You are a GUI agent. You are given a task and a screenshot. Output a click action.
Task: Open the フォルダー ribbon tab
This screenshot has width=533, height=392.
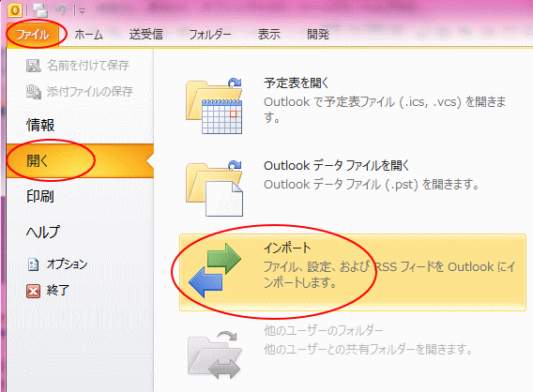(210, 35)
